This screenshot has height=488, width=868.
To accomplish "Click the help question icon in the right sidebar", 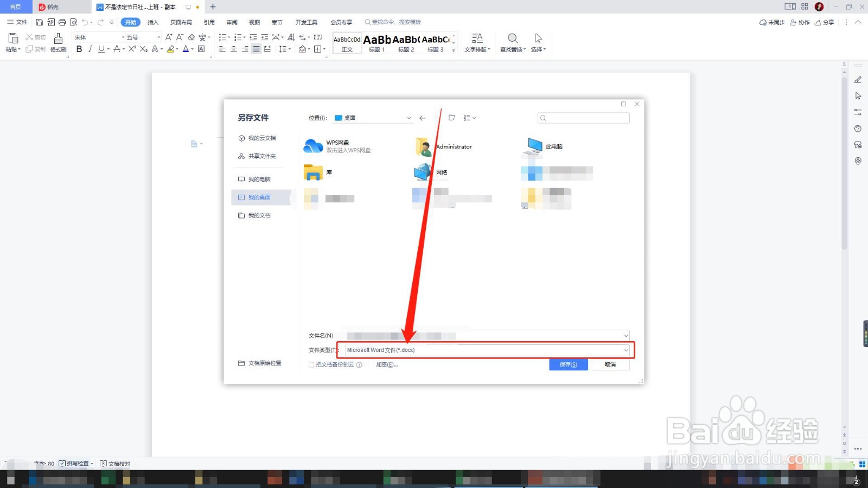I will pos(858,129).
